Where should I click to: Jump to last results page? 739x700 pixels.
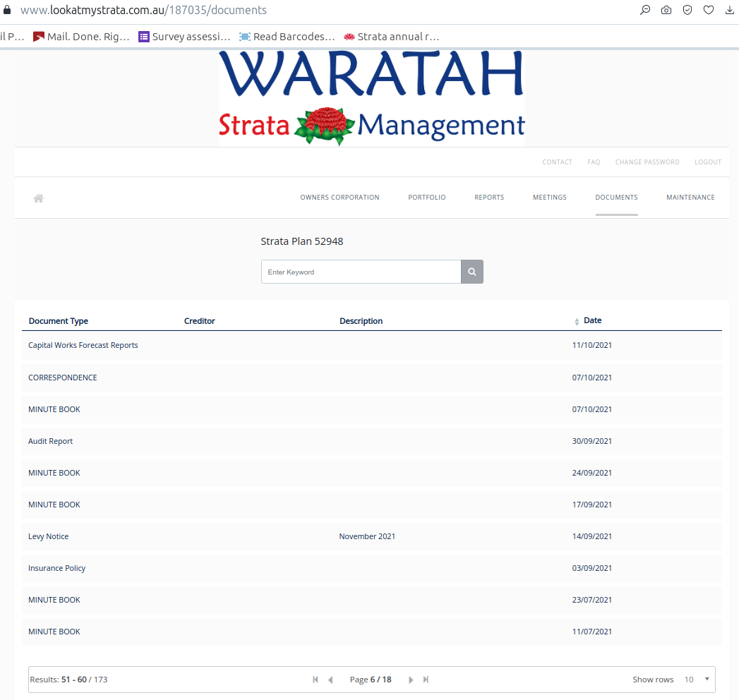tap(426, 680)
